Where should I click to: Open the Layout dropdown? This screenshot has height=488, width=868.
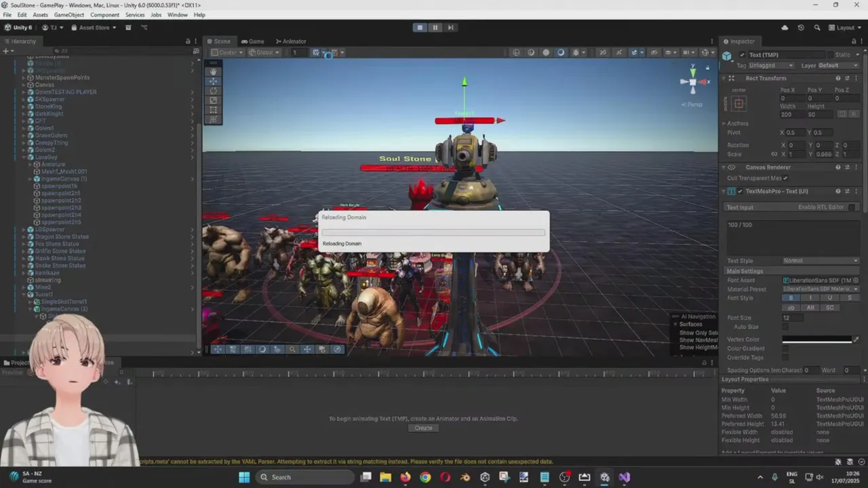point(844,28)
